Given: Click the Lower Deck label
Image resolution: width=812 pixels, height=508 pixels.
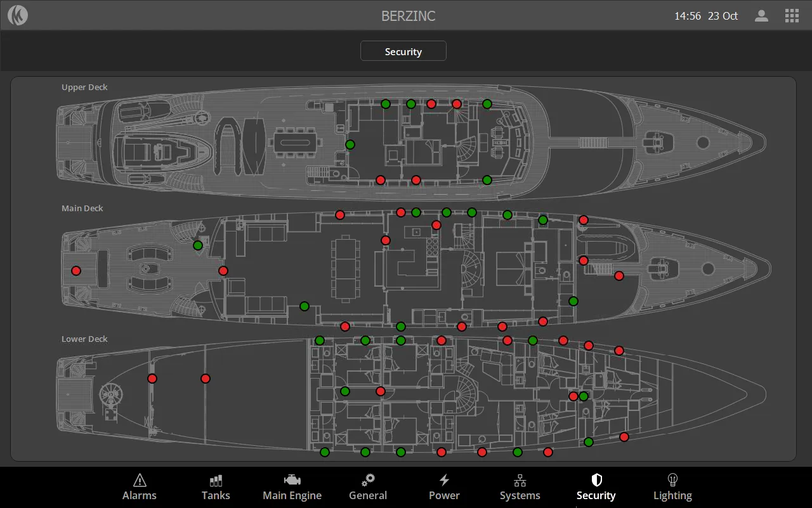Looking at the screenshot, I should click(x=84, y=339).
